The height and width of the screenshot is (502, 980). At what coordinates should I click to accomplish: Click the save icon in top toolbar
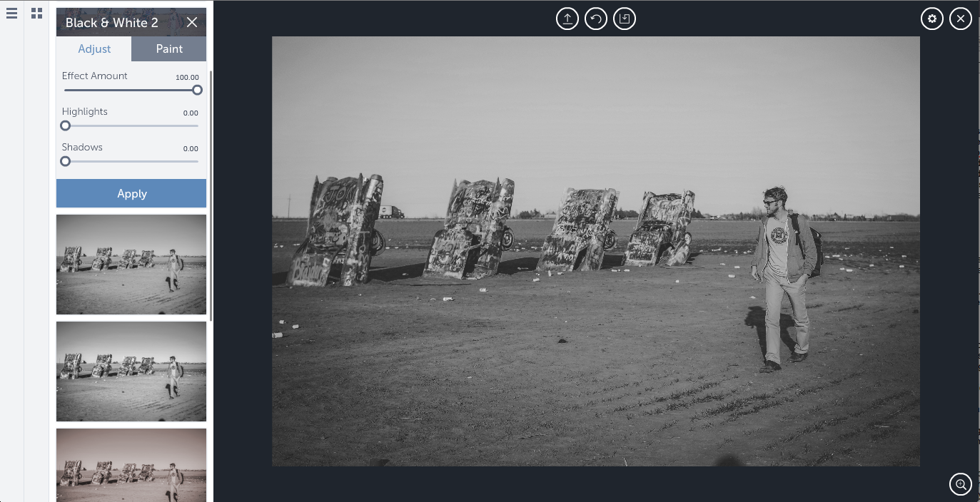[x=625, y=19]
